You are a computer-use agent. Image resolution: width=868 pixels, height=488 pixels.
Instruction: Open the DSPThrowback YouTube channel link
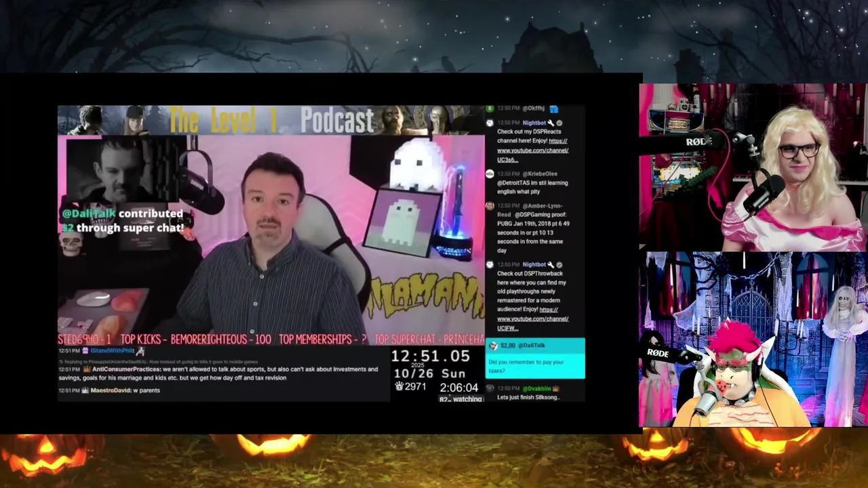(x=533, y=319)
